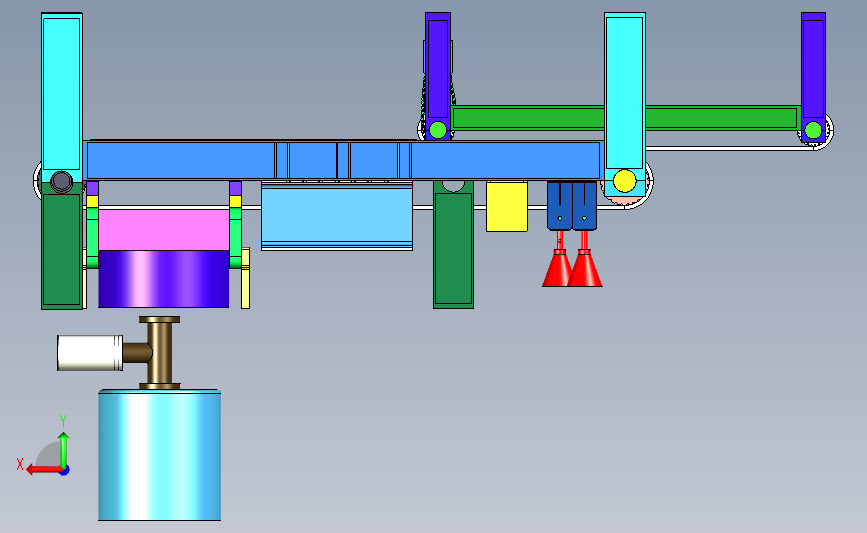Pick the right bright green vertical bracket

[236, 238]
